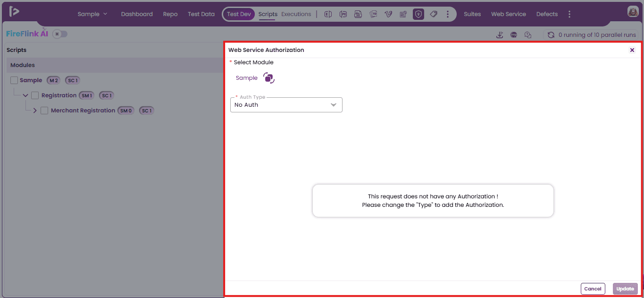Click the SC 1 badge on Sample row

point(72,80)
